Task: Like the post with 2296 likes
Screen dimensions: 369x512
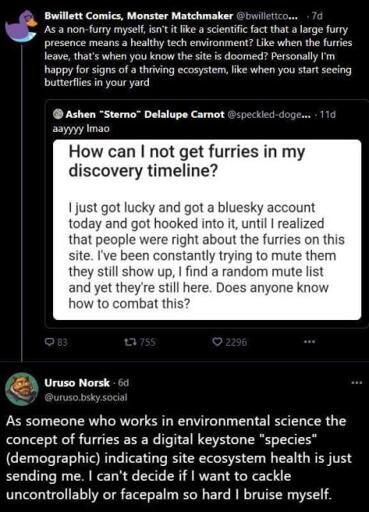Action: pyautogui.click(x=217, y=342)
